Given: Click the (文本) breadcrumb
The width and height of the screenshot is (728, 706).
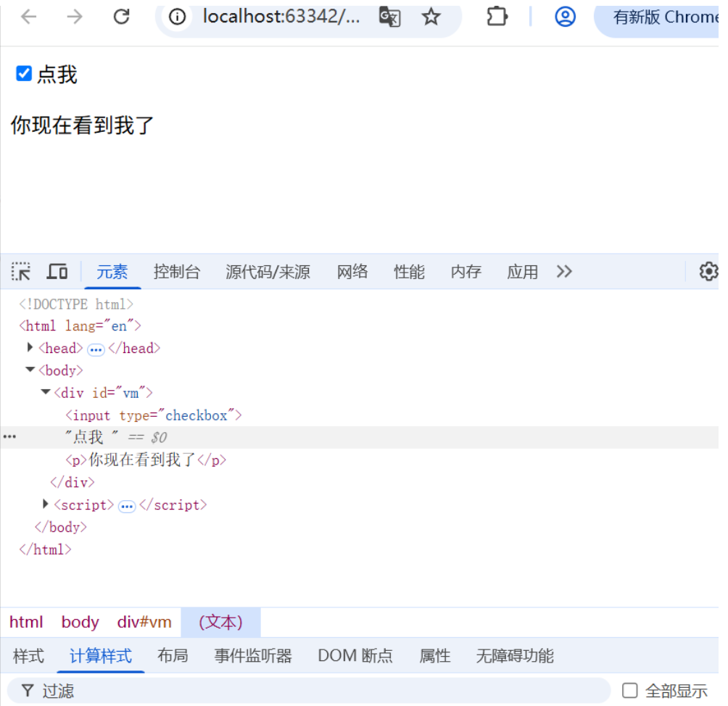Looking at the screenshot, I should (220, 622).
